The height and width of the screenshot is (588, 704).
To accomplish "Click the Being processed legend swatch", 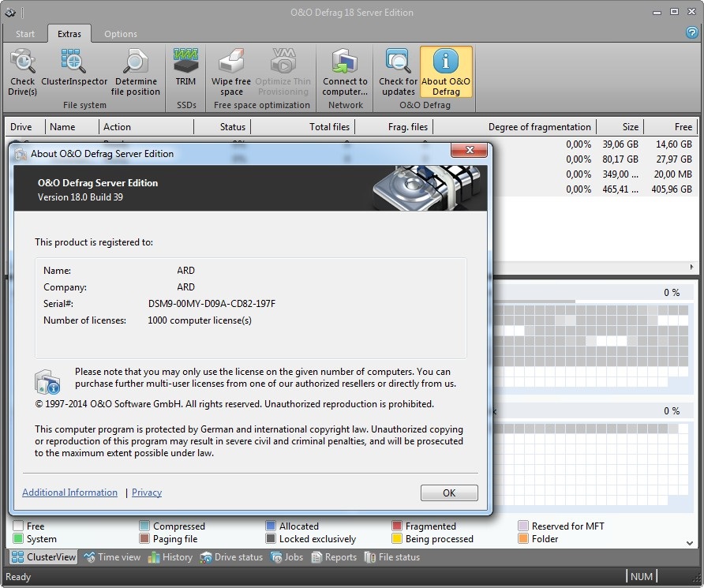I will click(396, 538).
